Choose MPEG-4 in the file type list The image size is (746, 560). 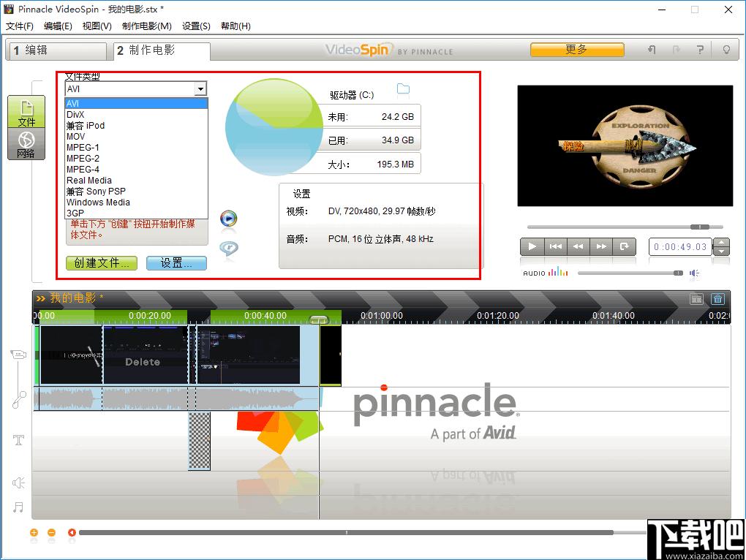(137, 169)
